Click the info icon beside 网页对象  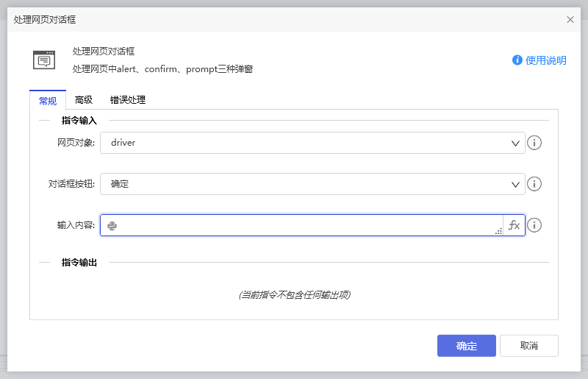pyautogui.click(x=534, y=143)
